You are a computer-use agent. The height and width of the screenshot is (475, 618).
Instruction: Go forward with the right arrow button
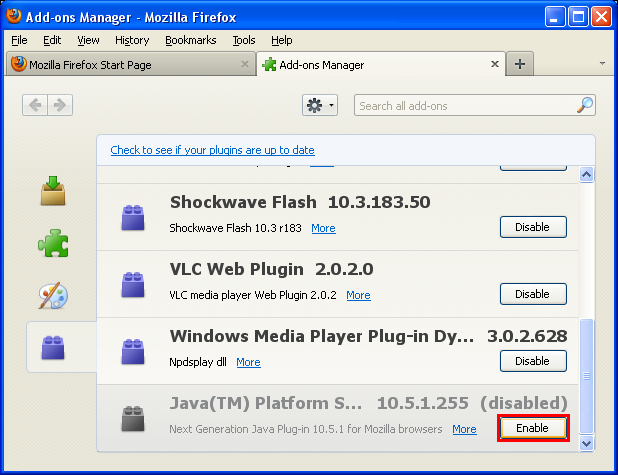coord(60,105)
